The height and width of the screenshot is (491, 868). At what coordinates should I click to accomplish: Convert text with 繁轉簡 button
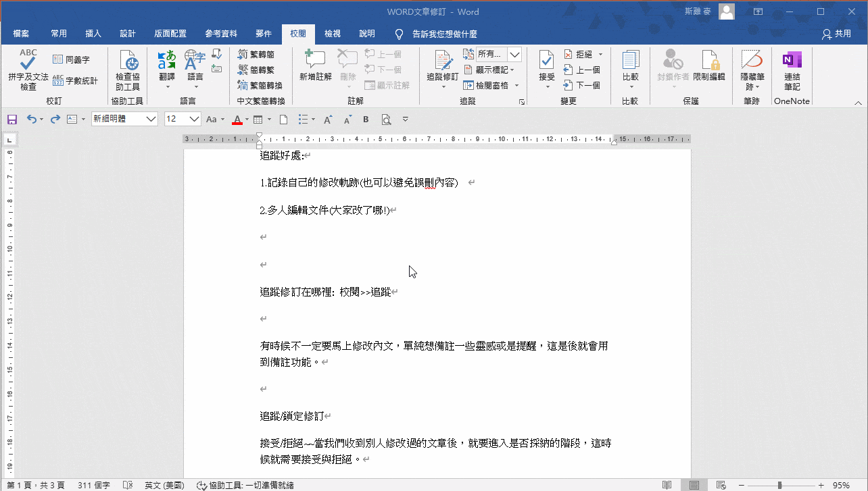coord(256,54)
